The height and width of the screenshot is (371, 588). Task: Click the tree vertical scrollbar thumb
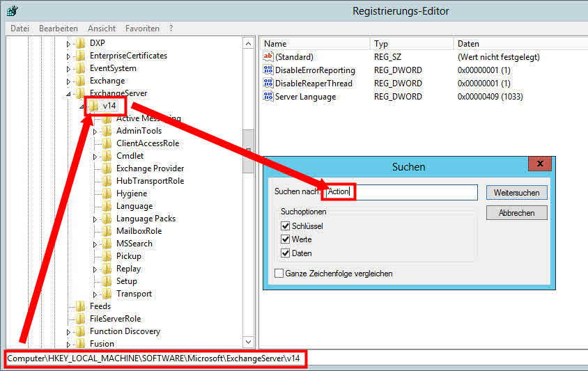(248, 151)
